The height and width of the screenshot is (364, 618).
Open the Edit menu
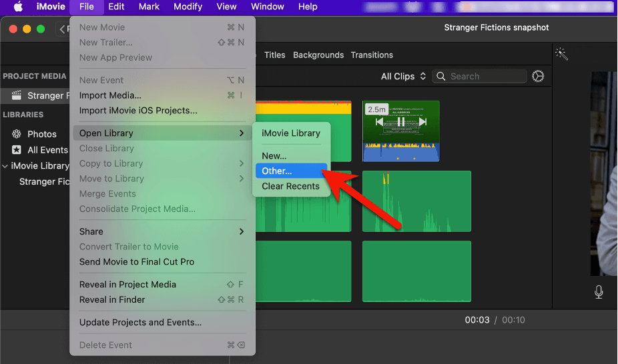pyautogui.click(x=116, y=7)
